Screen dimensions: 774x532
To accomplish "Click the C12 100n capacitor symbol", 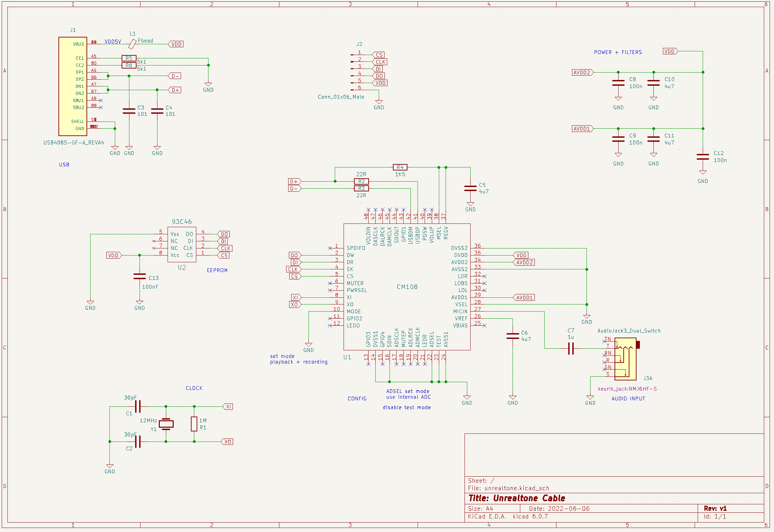I will 703,157.
